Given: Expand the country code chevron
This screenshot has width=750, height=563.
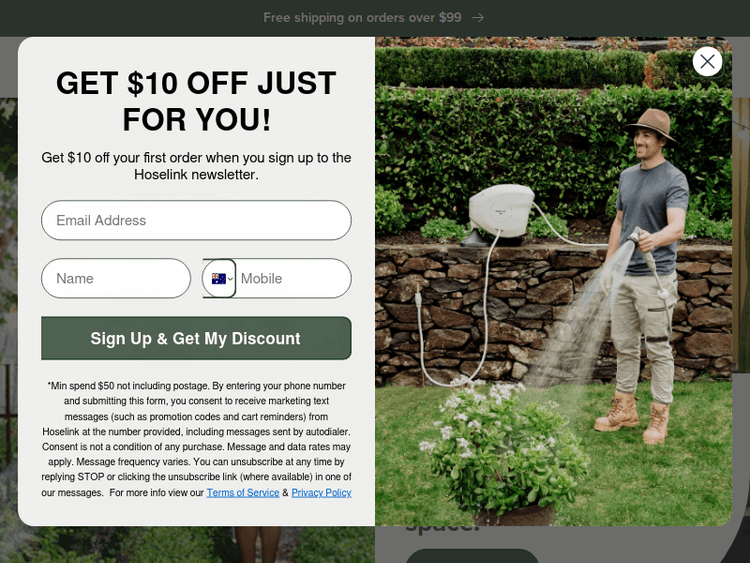Looking at the screenshot, I should click(x=231, y=279).
